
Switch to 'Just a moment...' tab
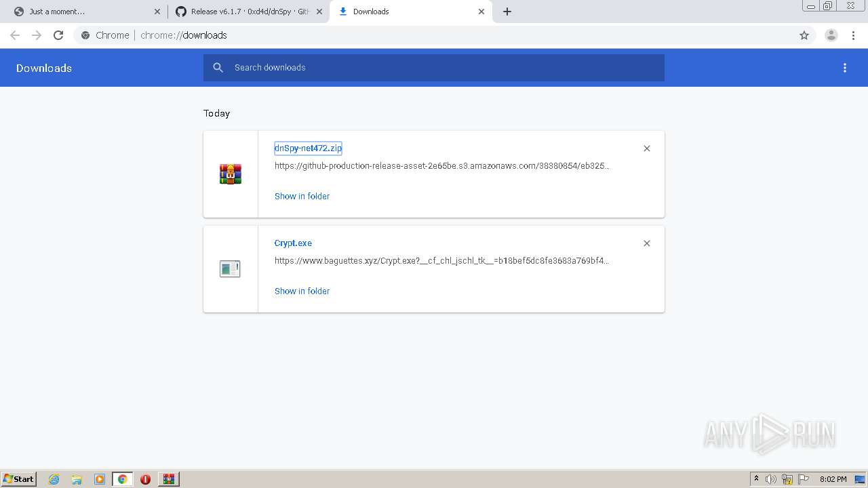[x=86, y=12]
